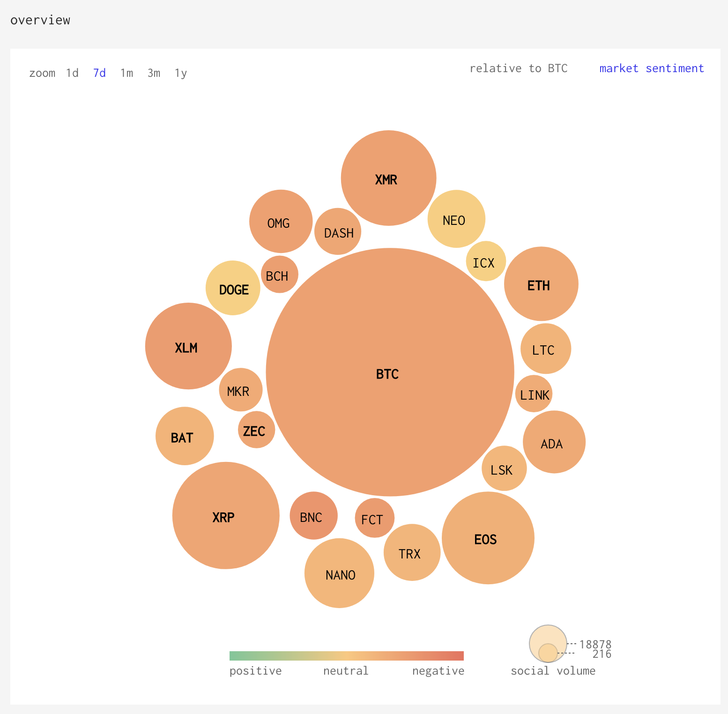
Task: Click the 216 volume value
Action: (602, 654)
